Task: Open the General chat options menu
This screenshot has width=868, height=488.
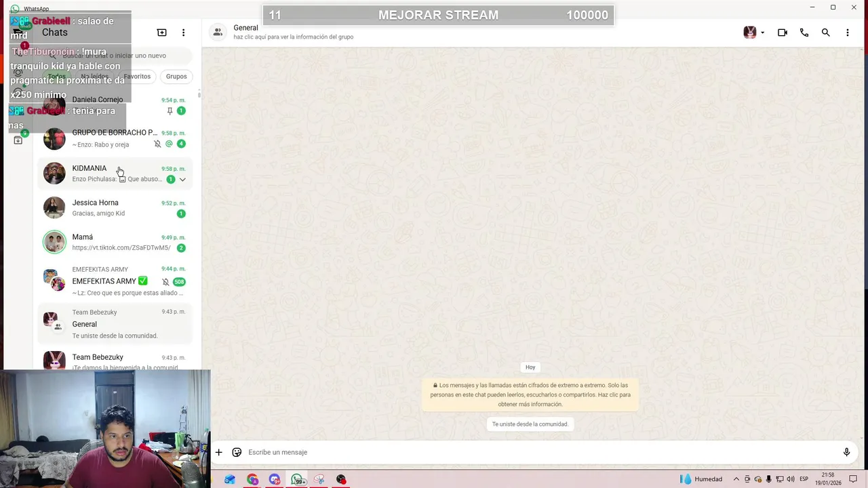Action: 848,33
